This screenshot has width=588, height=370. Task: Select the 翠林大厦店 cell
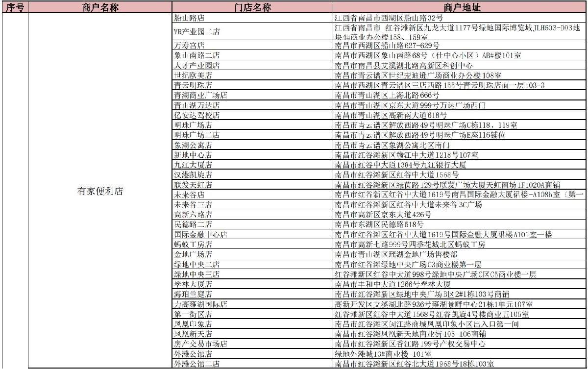(252, 284)
